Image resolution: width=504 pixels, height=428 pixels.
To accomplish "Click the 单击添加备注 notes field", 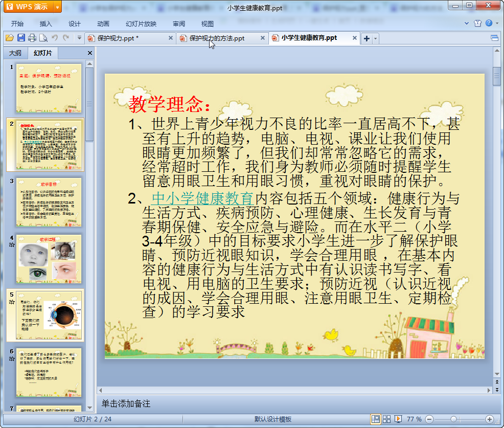I will click(x=126, y=403).
